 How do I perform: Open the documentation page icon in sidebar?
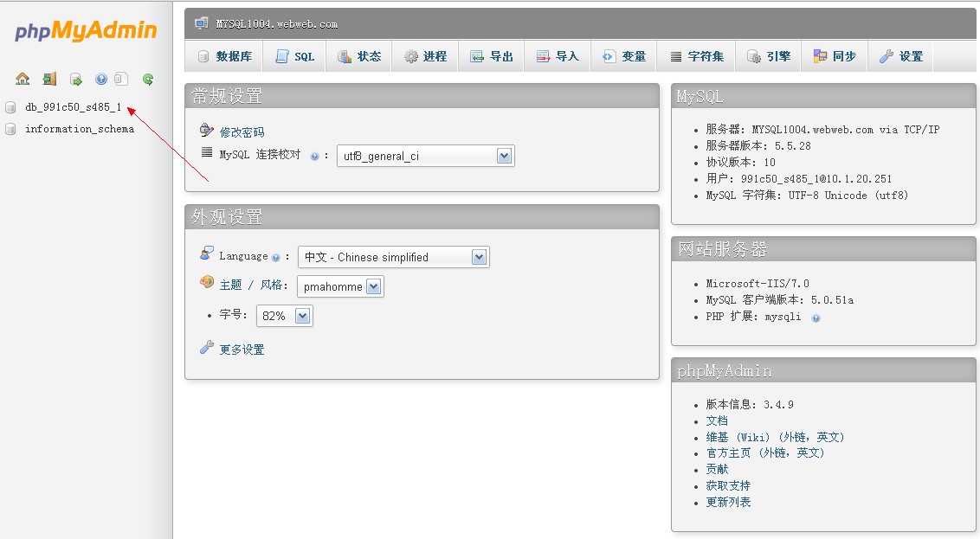coord(121,79)
